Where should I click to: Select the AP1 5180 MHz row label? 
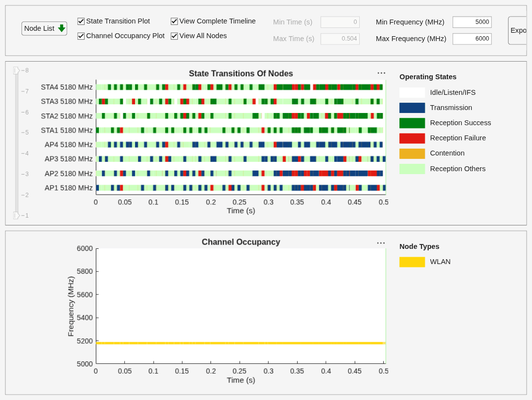[69, 188]
